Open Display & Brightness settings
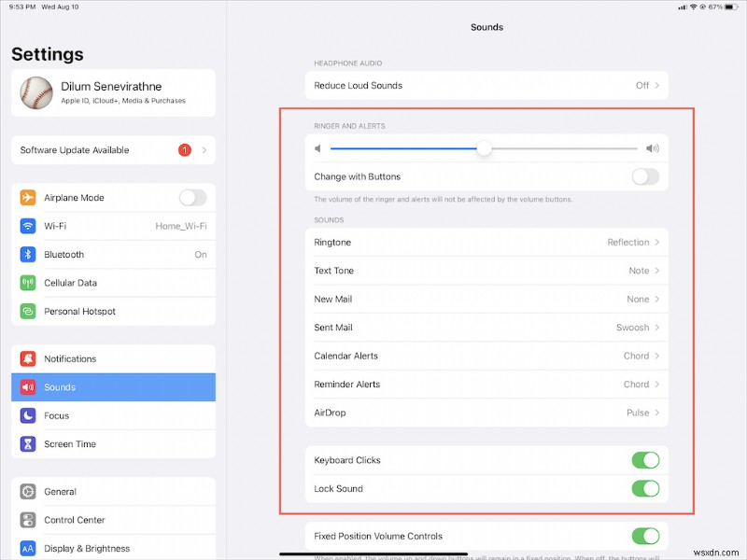Screen dimensions: 747x560 (x=112, y=549)
